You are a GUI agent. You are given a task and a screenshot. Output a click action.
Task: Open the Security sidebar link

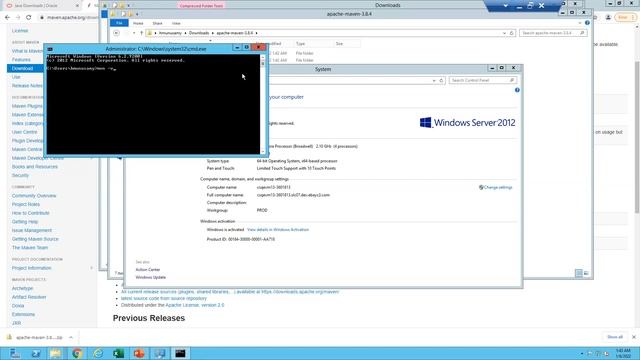[20, 175]
